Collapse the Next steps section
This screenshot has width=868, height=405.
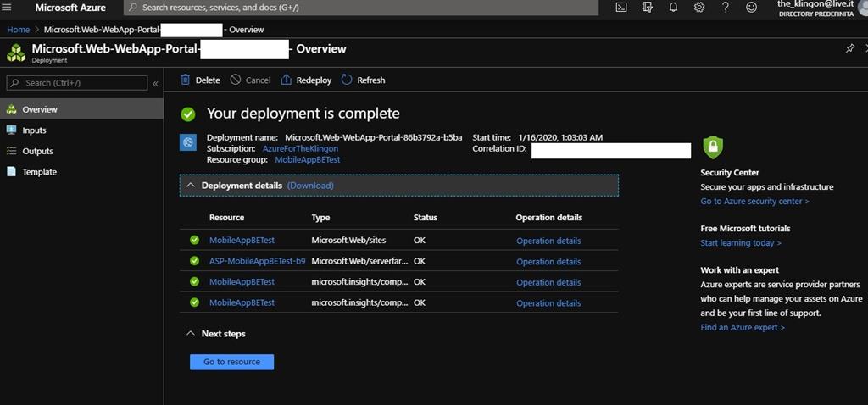[191, 334]
